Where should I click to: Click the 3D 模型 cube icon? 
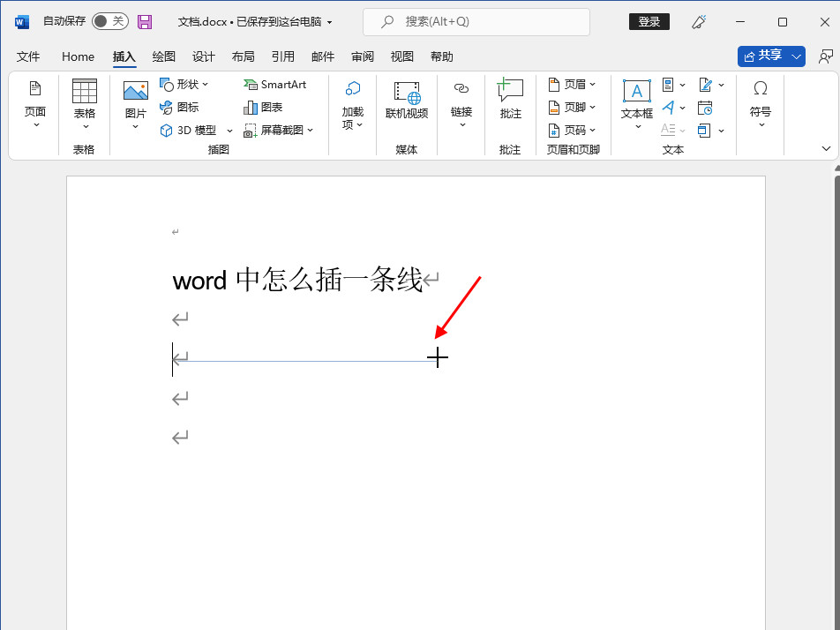pyautogui.click(x=167, y=131)
